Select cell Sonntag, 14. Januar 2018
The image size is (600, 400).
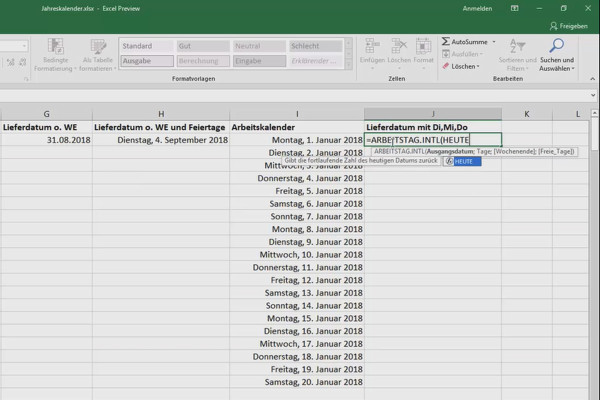point(297,305)
